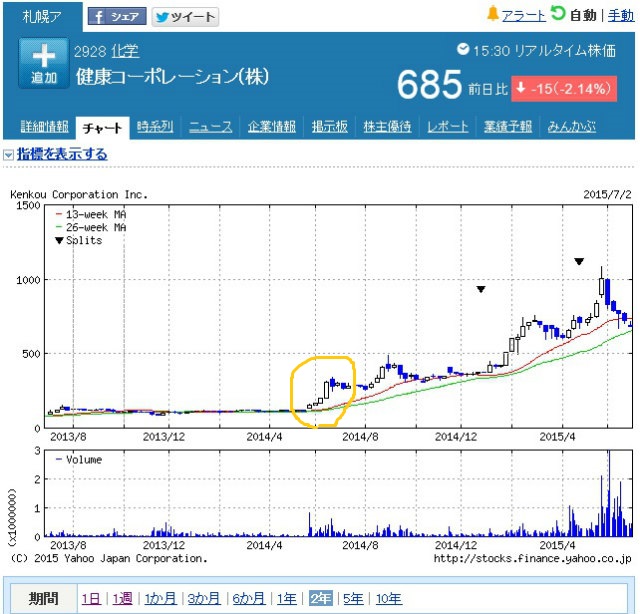Click the 2014/8 price-axis label
The width and height of the screenshot is (640, 614).
coord(360,437)
